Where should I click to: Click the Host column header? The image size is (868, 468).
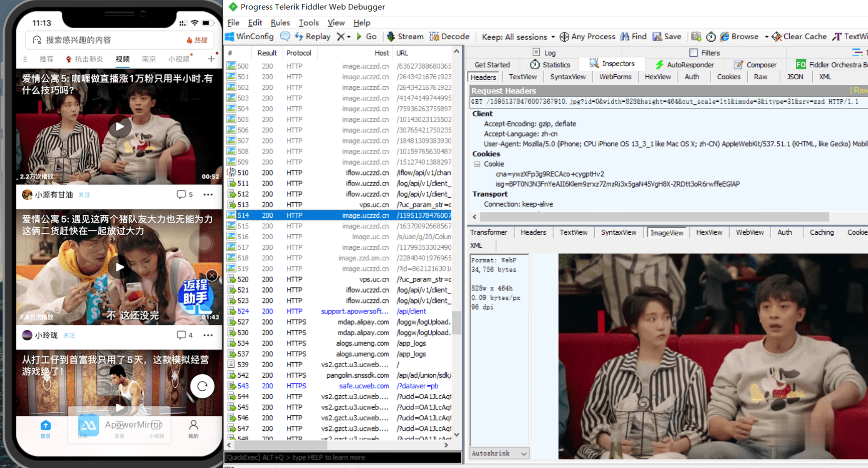(356, 53)
